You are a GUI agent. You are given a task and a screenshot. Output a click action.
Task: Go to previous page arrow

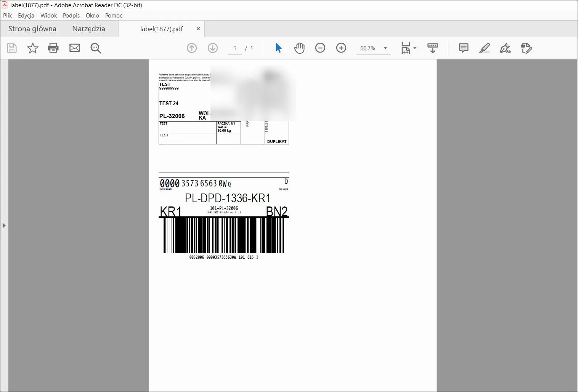coord(192,48)
